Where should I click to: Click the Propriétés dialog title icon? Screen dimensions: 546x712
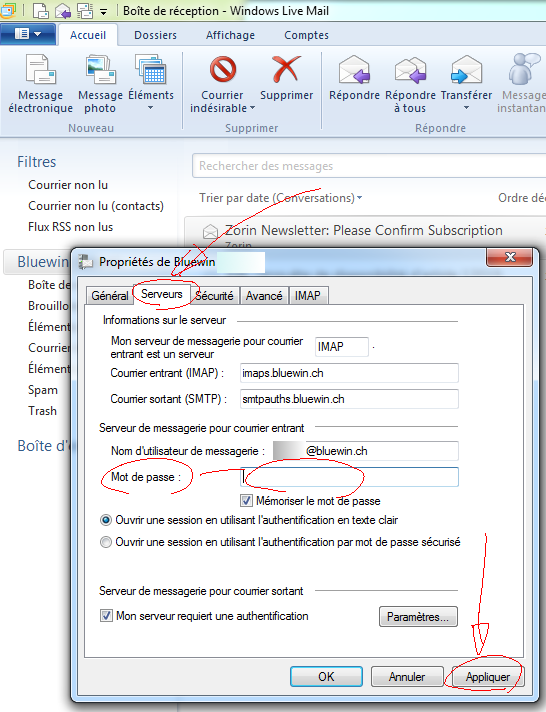(85, 262)
